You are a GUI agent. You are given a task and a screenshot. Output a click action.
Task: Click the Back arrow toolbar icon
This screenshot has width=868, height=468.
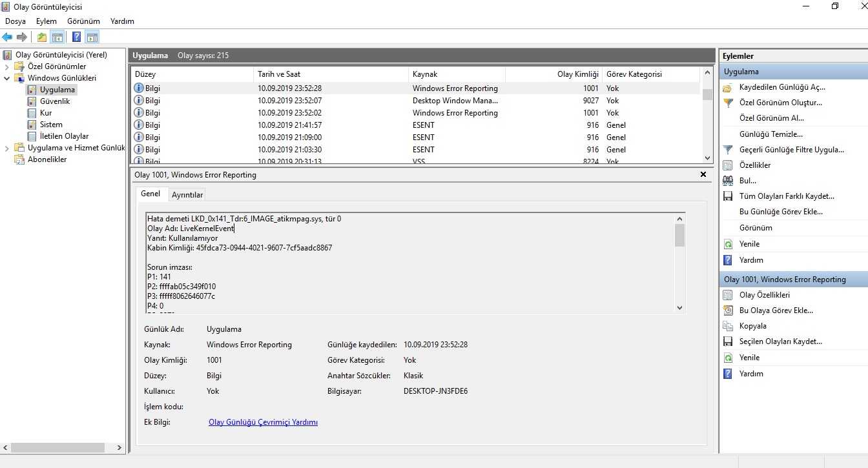click(x=7, y=37)
